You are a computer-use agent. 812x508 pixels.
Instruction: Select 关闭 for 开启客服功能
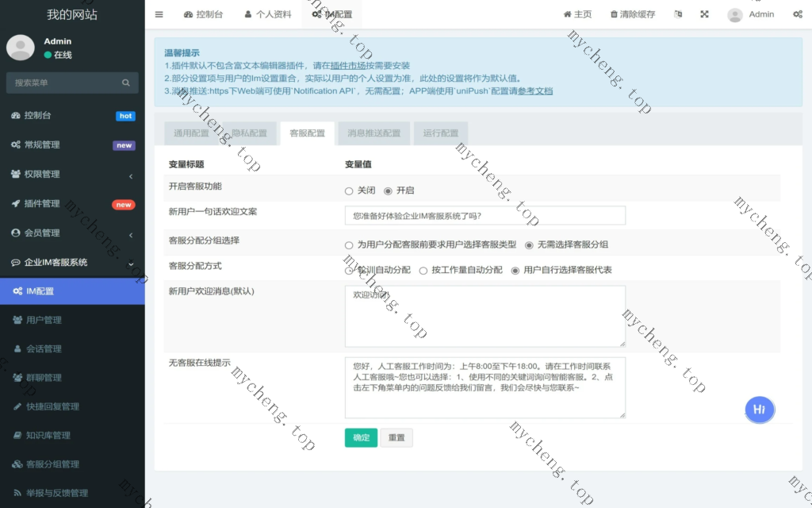pyautogui.click(x=349, y=191)
